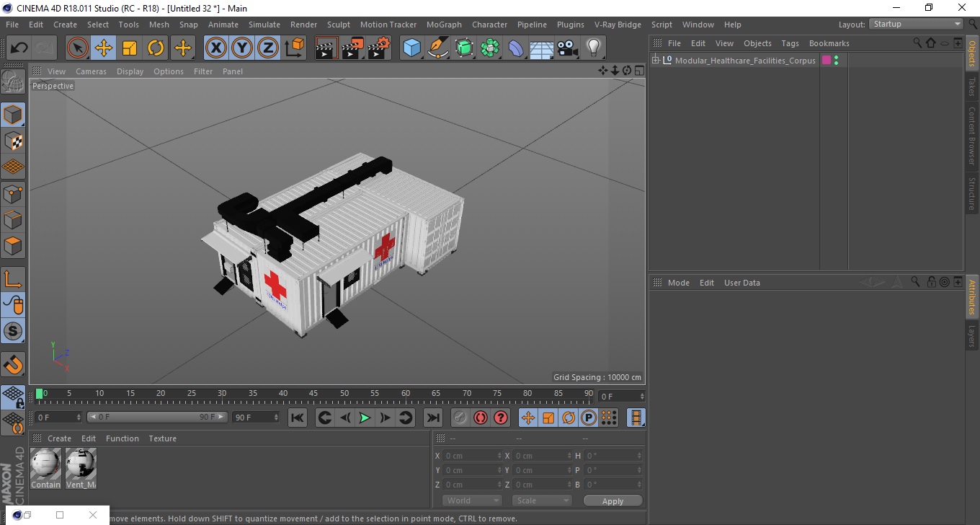Viewport: 980px width, 525px height.
Task: Add a Camera object
Action: [567, 48]
